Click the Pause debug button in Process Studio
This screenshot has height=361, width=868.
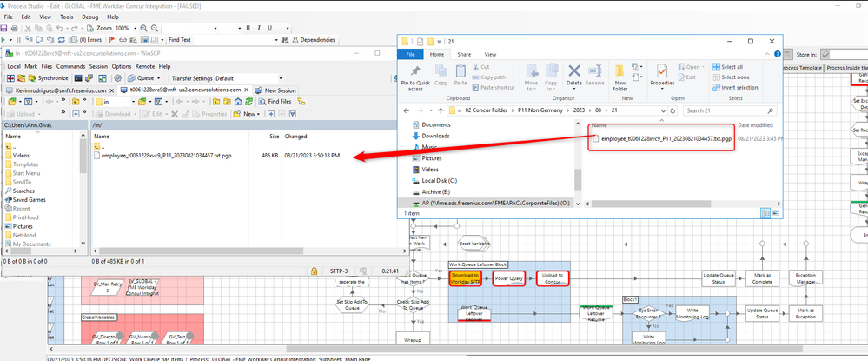tap(18, 40)
